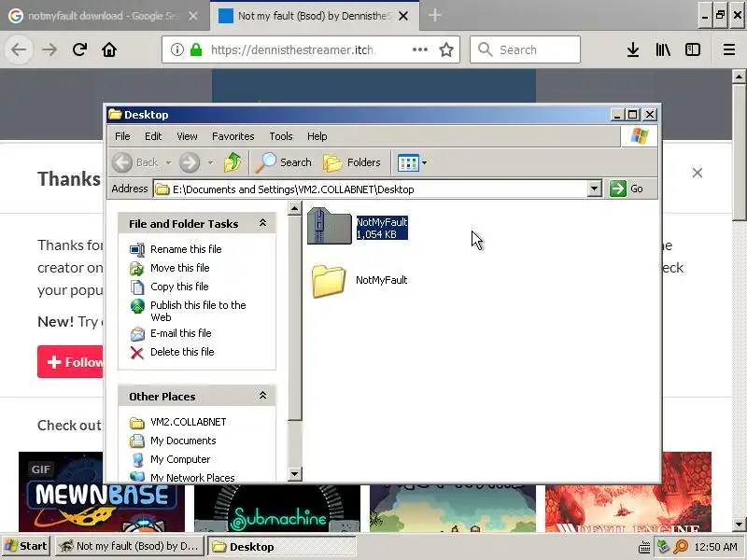Click the Forward arrow in Explorer toolbar
Screen dimensions: 747x560
(x=190, y=162)
